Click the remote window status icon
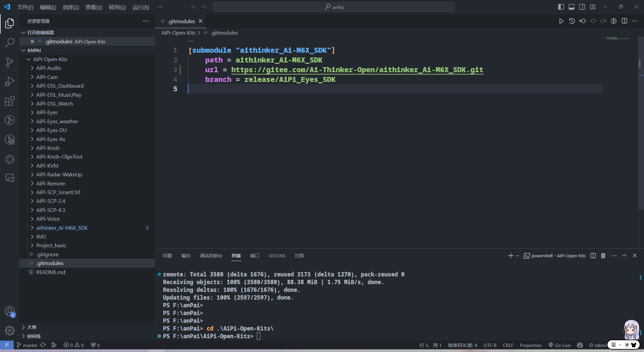Image resolution: width=644 pixels, height=352 pixels. pos(7,345)
